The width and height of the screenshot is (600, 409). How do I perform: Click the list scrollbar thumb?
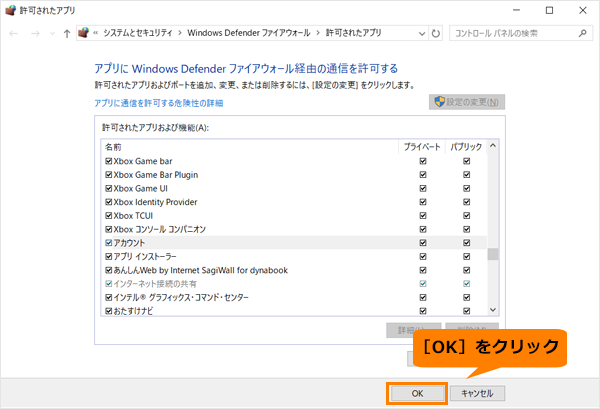pyautogui.click(x=493, y=254)
